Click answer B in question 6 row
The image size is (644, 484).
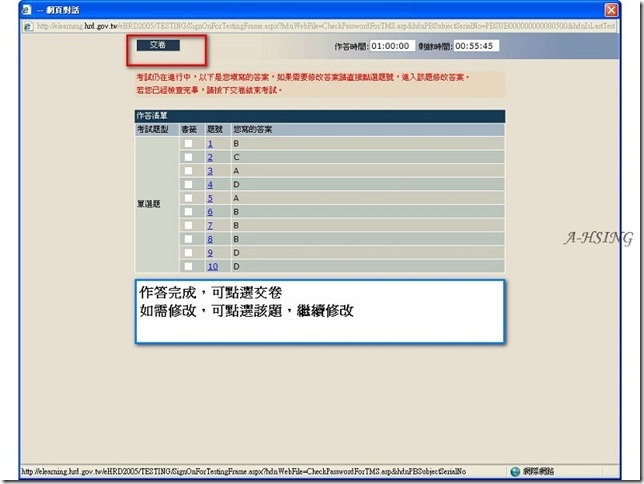coord(236,212)
